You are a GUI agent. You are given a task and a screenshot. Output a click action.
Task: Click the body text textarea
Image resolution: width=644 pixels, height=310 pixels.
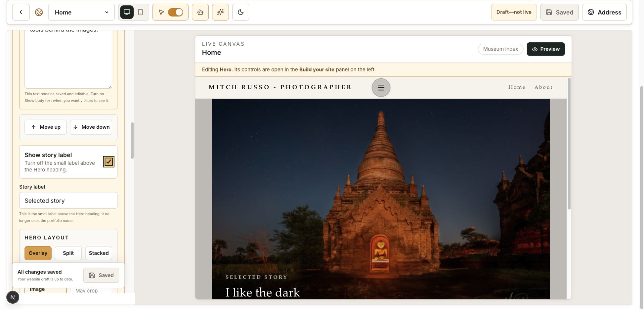[x=68, y=59]
